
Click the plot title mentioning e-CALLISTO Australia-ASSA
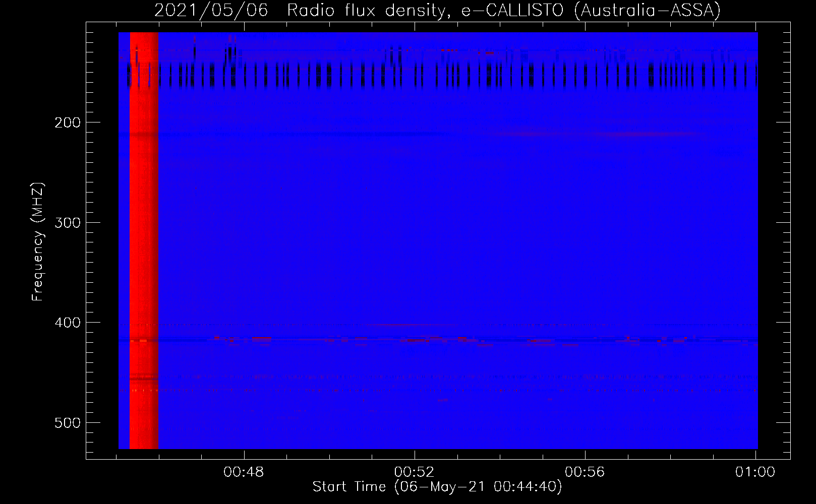click(437, 10)
